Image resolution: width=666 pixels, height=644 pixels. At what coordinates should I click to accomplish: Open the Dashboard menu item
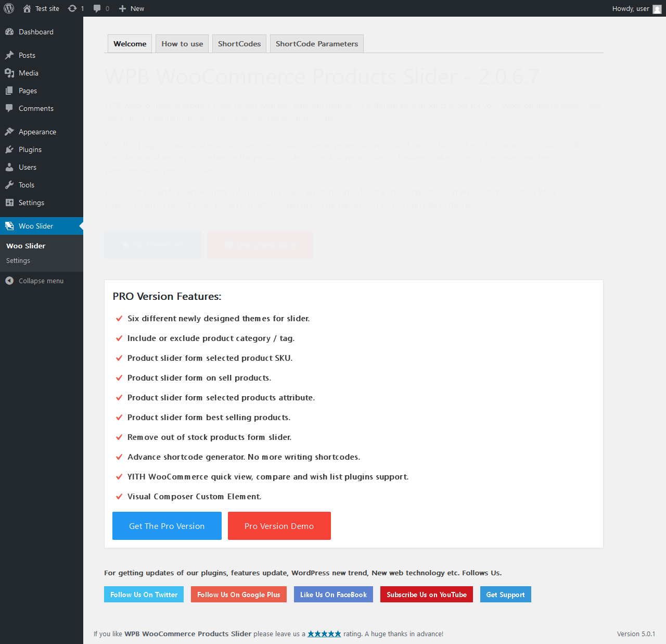coord(42,32)
